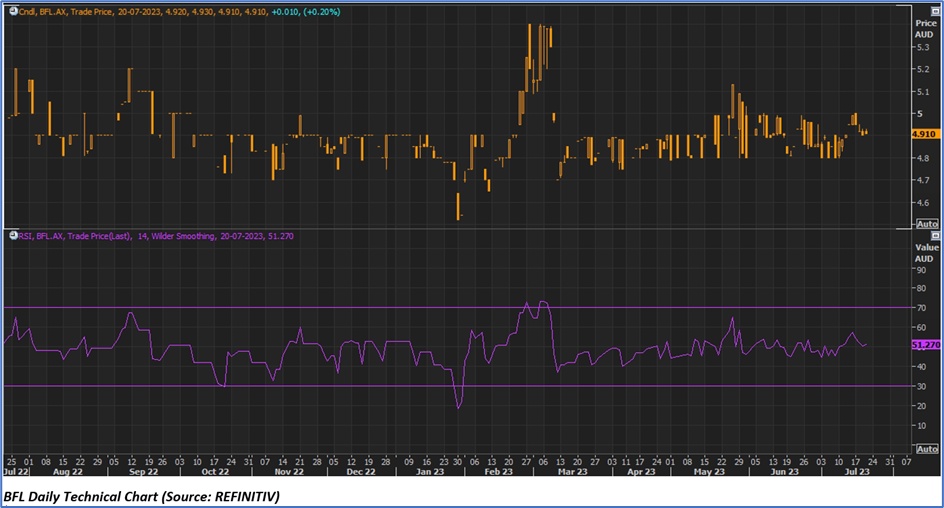Click the RSI panel collapse icon at right
Screen dimensions: 944x508
[936, 235]
